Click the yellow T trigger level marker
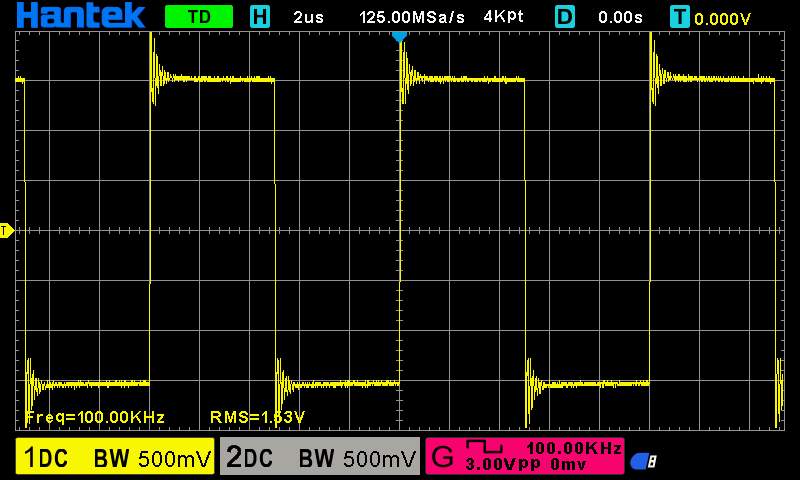The width and height of the screenshot is (800, 480). click(6, 231)
